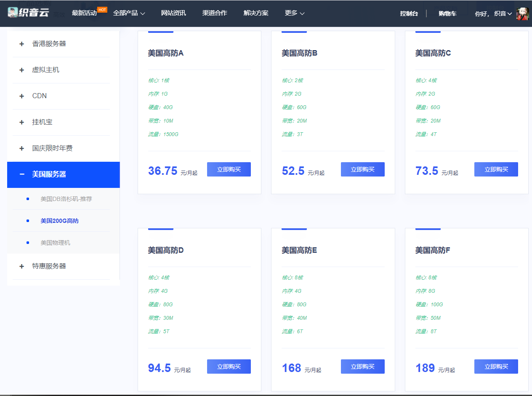This screenshot has width=532, height=396.
Task: Click the HOT badge on 最新活动
Action: (102, 9)
